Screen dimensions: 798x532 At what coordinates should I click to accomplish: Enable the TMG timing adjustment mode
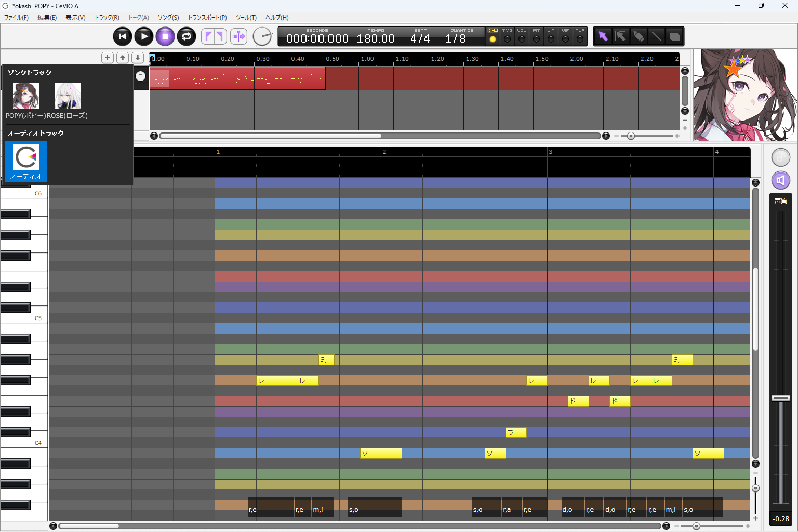(x=507, y=38)
